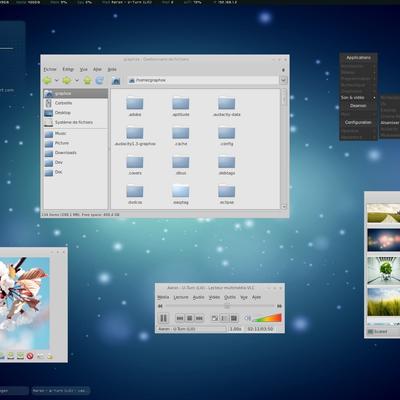Go to parent folder in file manager
This screenshot has height=400, width=400.
pyautogui.click(x=87, y=80)
